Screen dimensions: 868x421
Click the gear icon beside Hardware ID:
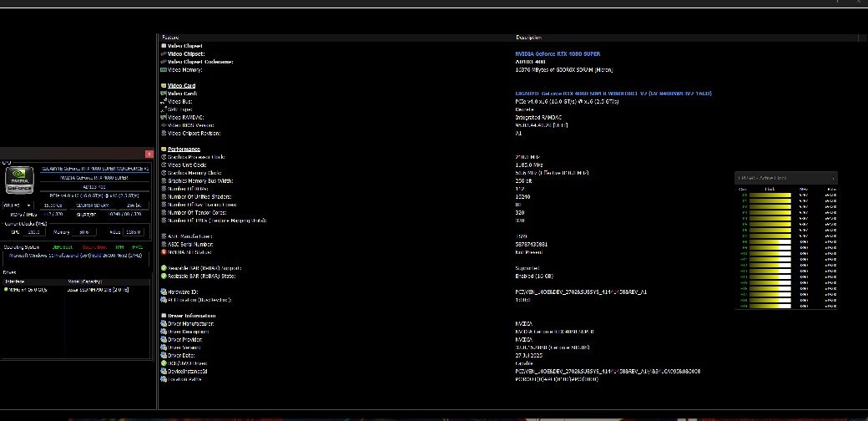tap(164, 292)
